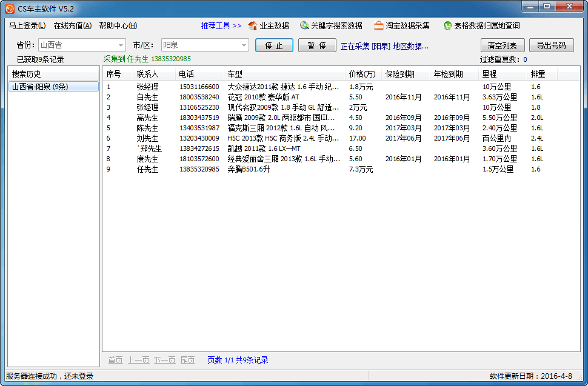Click the 业主数据 house icon

(253, 26)
